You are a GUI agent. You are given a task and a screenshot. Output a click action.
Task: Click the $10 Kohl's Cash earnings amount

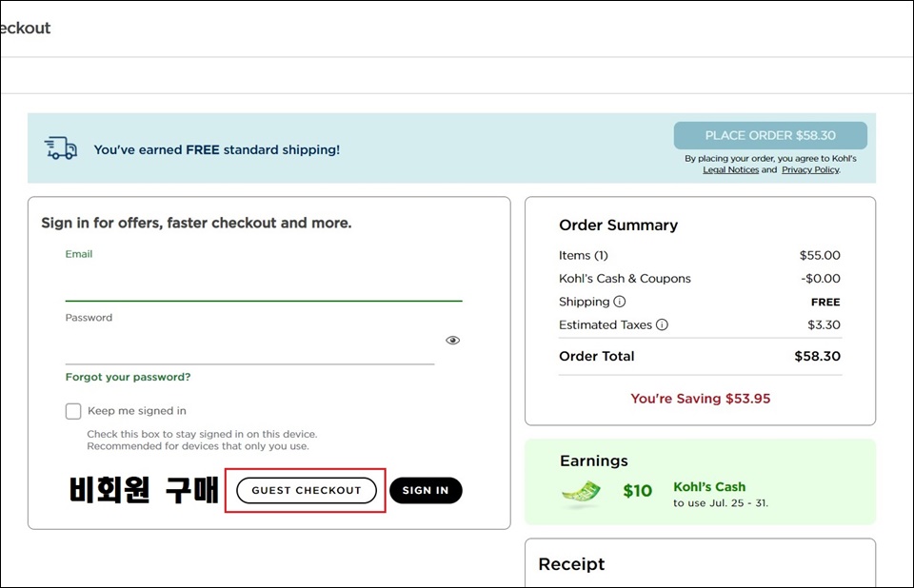point(637,491)
